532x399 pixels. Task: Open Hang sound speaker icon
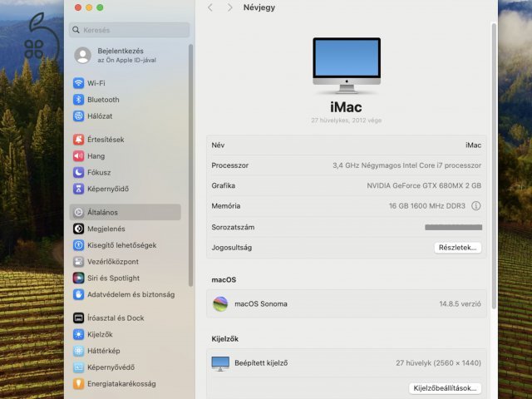78,156
